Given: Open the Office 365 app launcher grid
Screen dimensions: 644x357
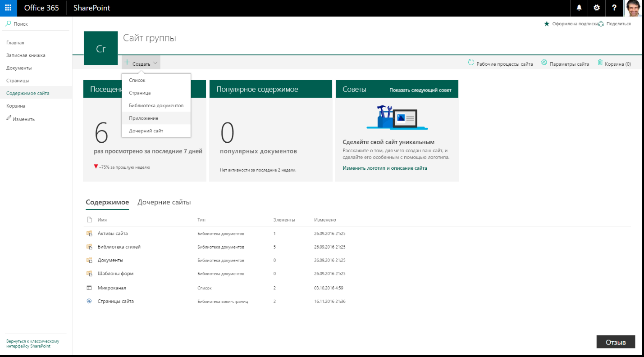Looking at the screenshot, I should click(8, 8).
